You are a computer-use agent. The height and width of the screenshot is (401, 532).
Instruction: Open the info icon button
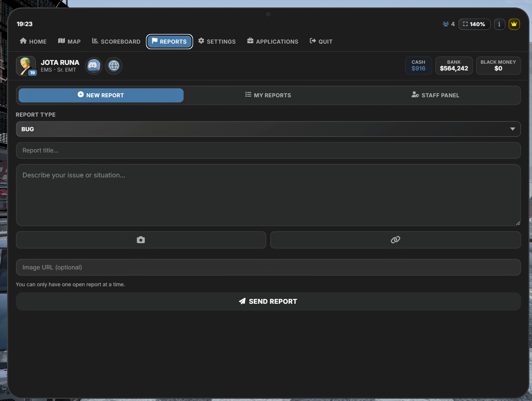(499, 24)
